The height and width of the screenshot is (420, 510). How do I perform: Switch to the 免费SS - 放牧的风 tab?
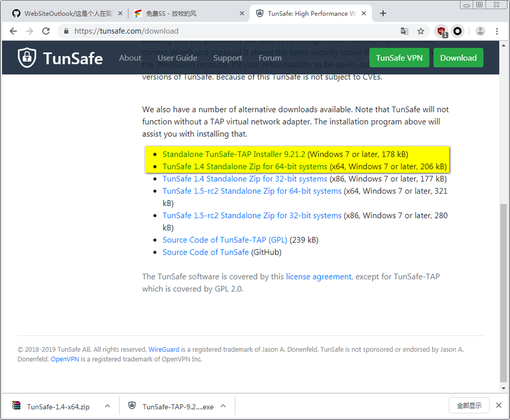pos(189,13)
